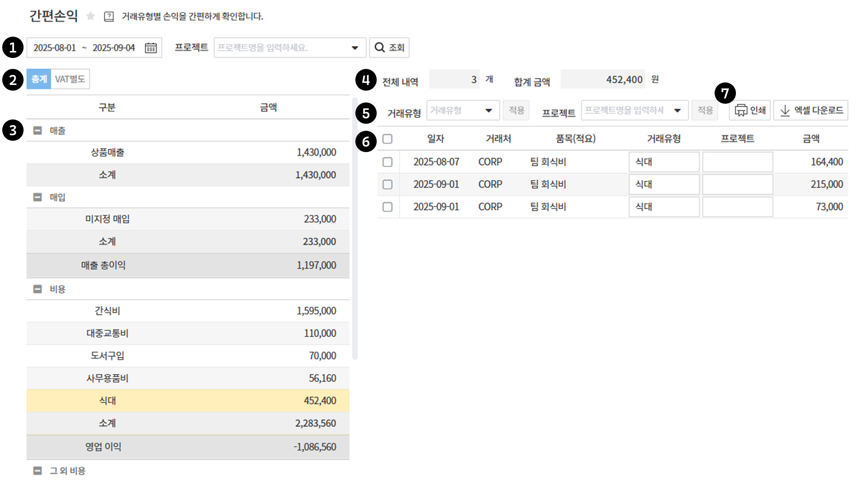The height and width of the screenshot is (494, 868).
Task: Click 적용 button next to 프로젝트 filter
Action: pyautogui.click(x=705, y=110)
